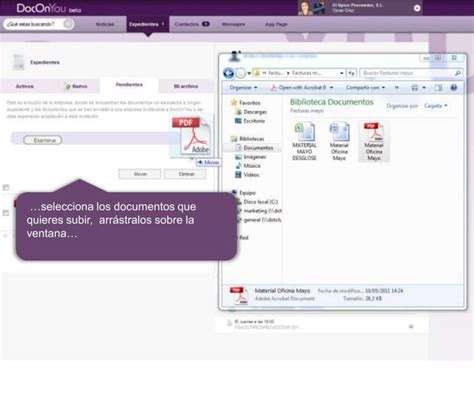Screen dimensions: 474x395
Task: Click the Eliminar button
Action: [x=186, y=174]
